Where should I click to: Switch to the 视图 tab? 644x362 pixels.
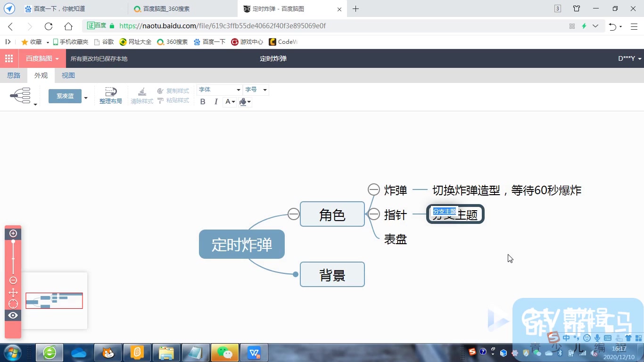68,75
